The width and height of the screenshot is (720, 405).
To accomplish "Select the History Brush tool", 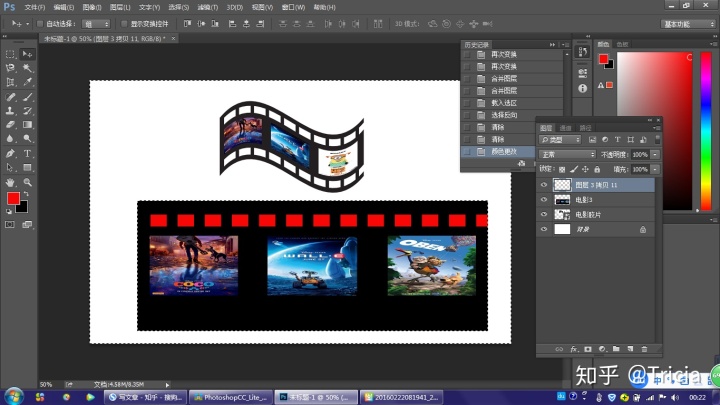I will click(28, 111).
